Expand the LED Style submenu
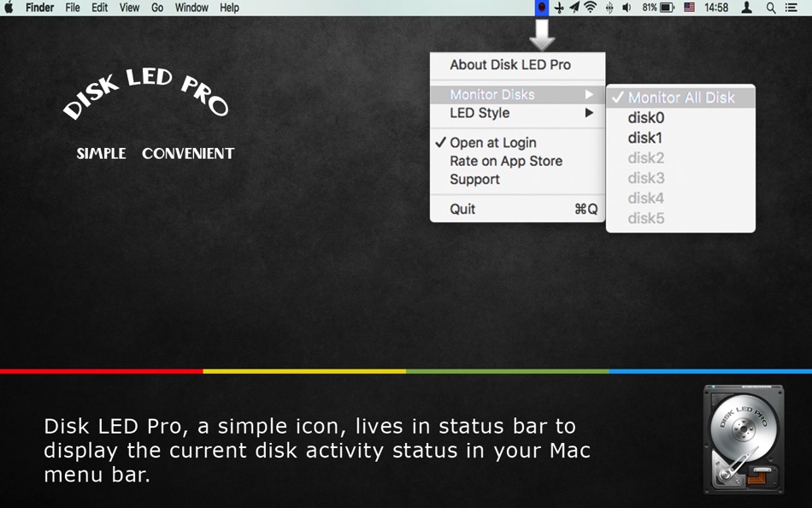This screenshot has height=508, width=812. tap(517, 113)
